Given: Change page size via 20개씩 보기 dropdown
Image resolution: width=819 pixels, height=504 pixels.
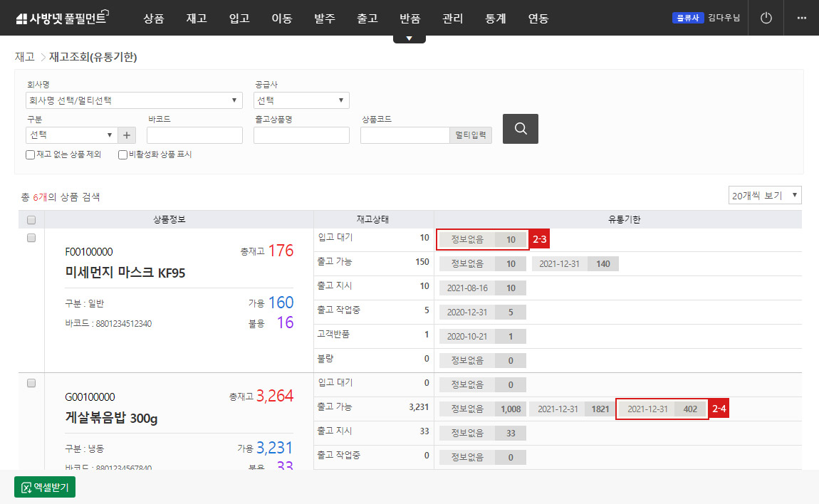Looking at the screenshot, I should (765, 194).
